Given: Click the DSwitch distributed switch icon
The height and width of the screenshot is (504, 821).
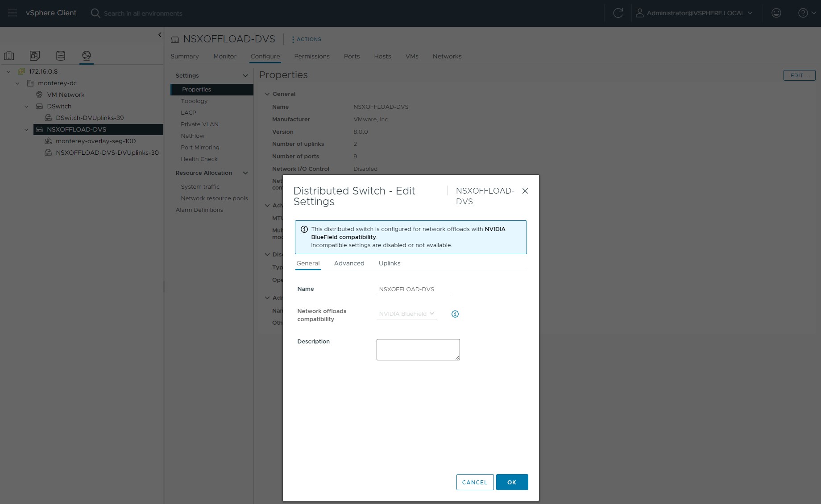Looking at the screenshot, I should [x=39, y=106].
